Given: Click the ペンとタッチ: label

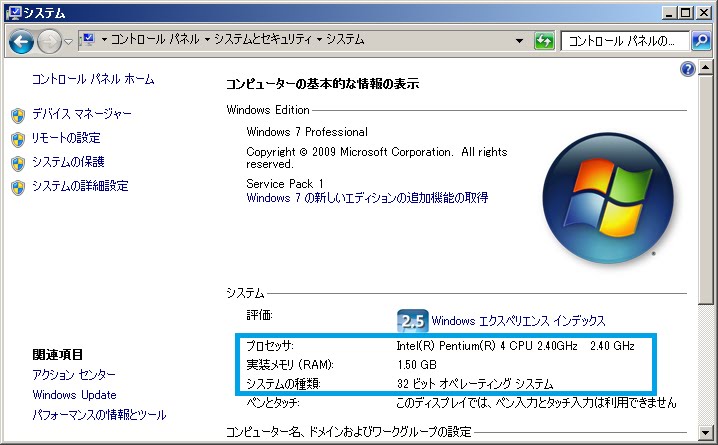Looking at the screenshot, I should click(272, 403).
